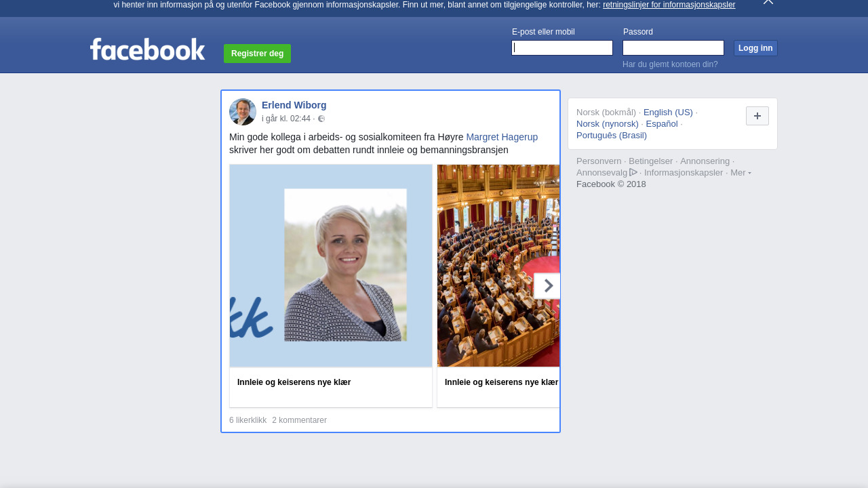Switch language to English (US)
This screenshot has width=868, height=488.
pyautogui.click(x=668, y=113)
